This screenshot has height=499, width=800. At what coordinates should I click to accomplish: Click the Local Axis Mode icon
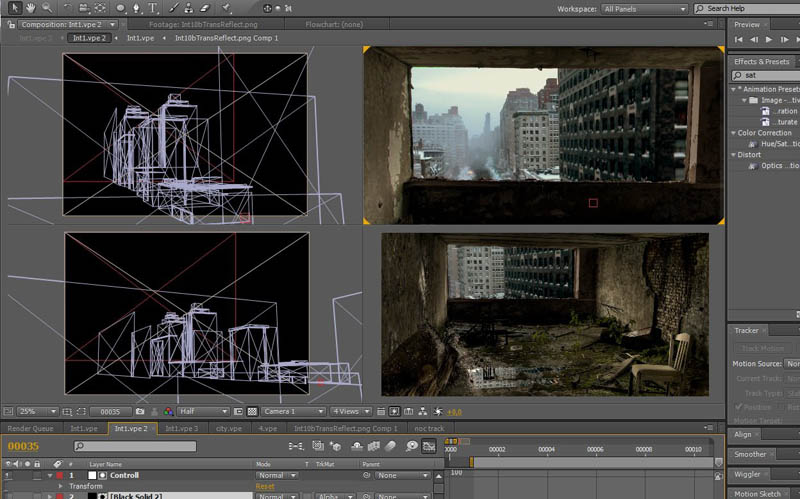tap(267, 8)
